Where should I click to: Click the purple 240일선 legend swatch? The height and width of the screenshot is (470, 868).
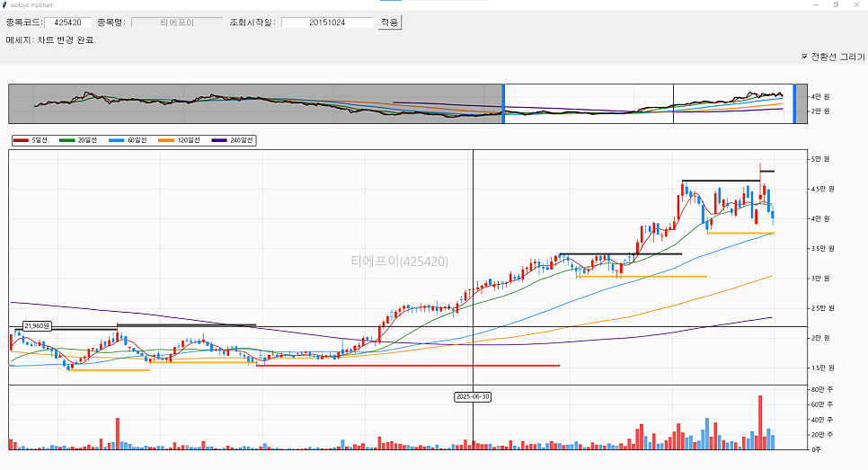click(219, 140)
